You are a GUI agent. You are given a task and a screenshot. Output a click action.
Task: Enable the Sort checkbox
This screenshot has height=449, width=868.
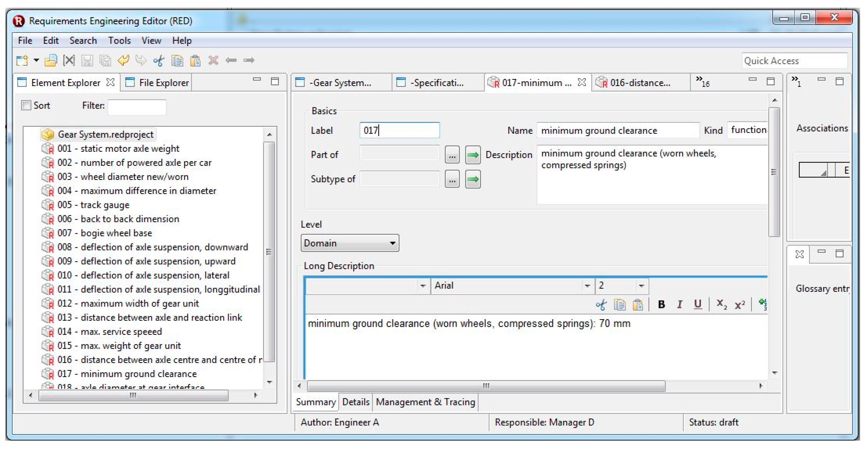(x=26, y=106)
